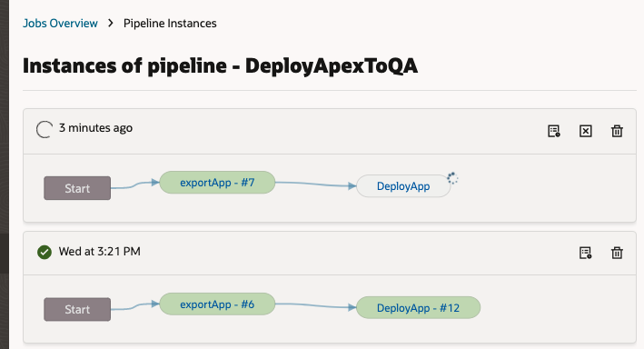Image resolution: width=644 pixels, height=349 pixels.
Task: Click the 'Wed at 3:21 PM' timestamp
Action: click(99, 251)
